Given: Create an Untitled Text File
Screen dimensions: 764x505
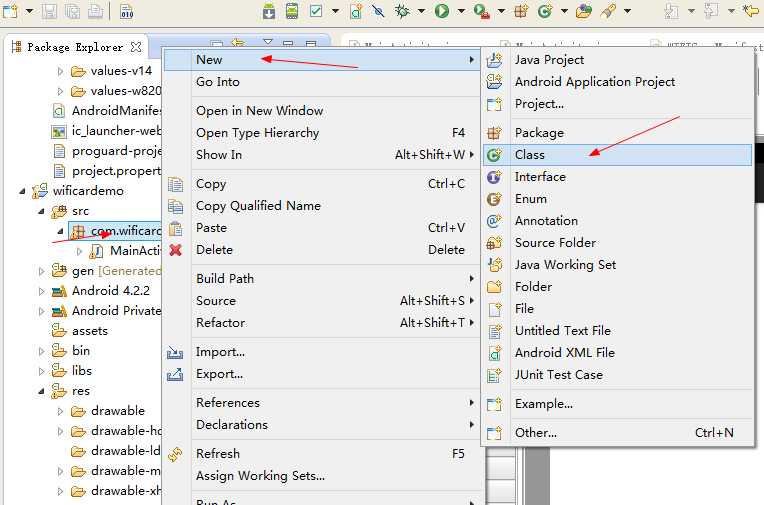Looking at the screenshot, I should point(617,330).
